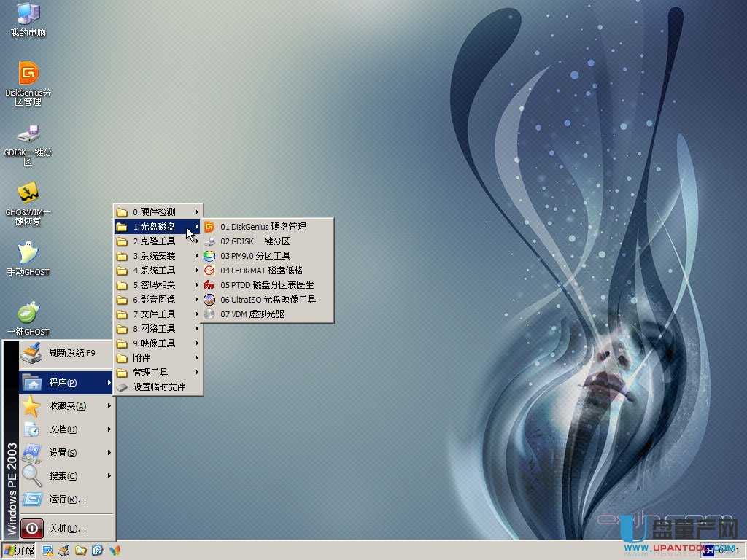The height and width of the screenshot is (560, 747).
Task: Launch 03 PM9.0 分区工具
Action: pyautogui.click(x=255, y=255)
